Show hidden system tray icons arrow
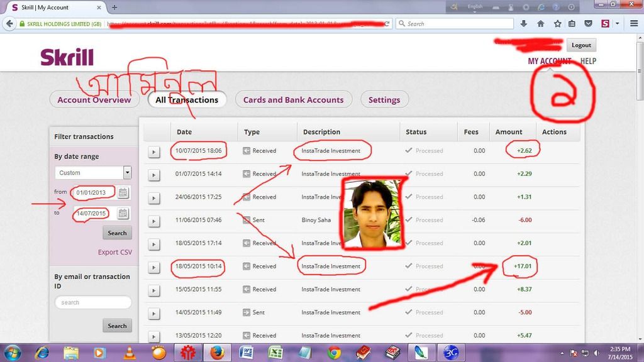This screenshot has height=362, width=644. [562, 353]
